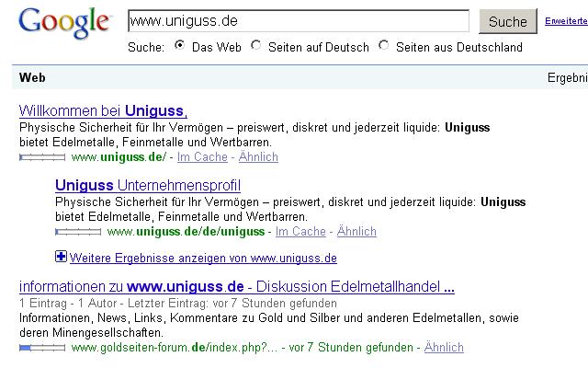
Task: Expand more results from www.uniguss.de plus icon
Action: [61, 257]
